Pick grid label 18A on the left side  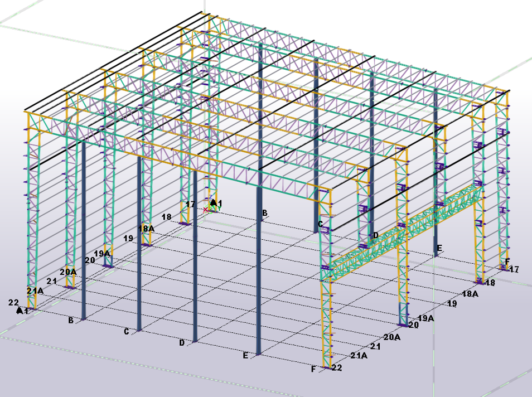(x=146, y=229)
